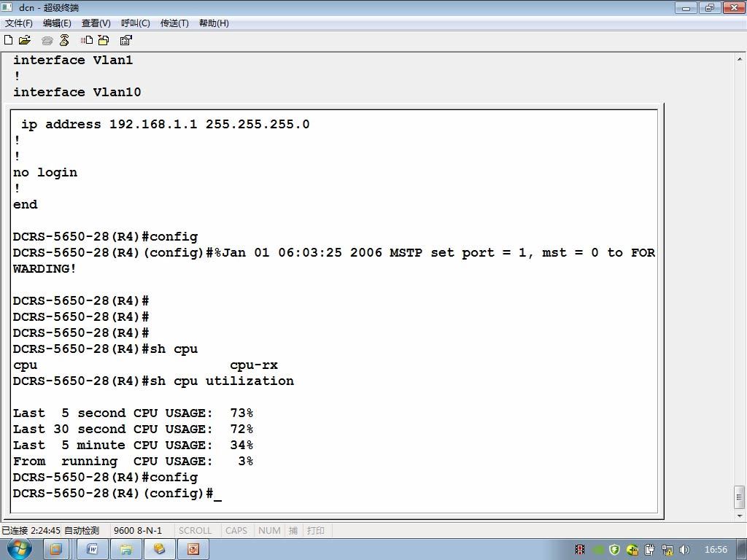Screen dimensions: 747x560
Task: Open the 文件(F) menu
Action: tap(18, 23)
